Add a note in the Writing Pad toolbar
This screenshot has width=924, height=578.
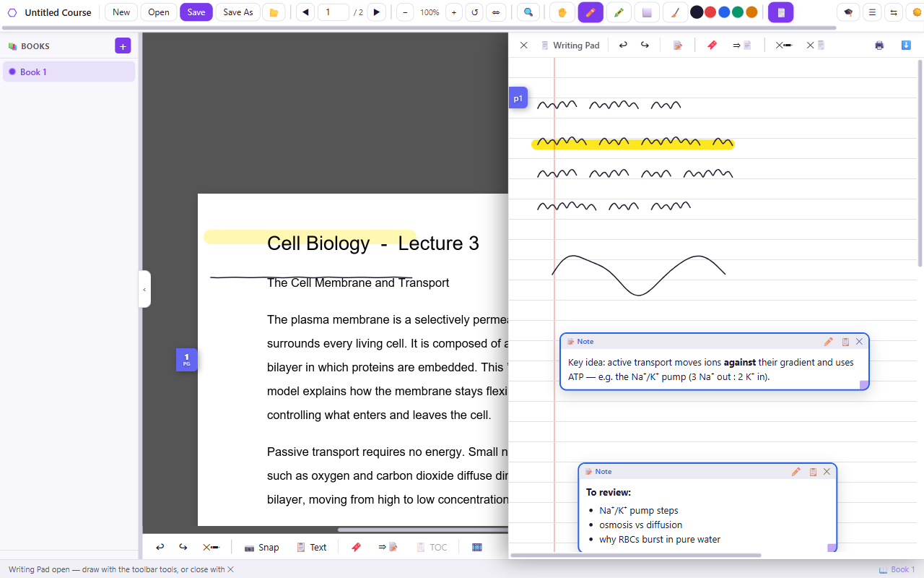click(x=678, y=45)
